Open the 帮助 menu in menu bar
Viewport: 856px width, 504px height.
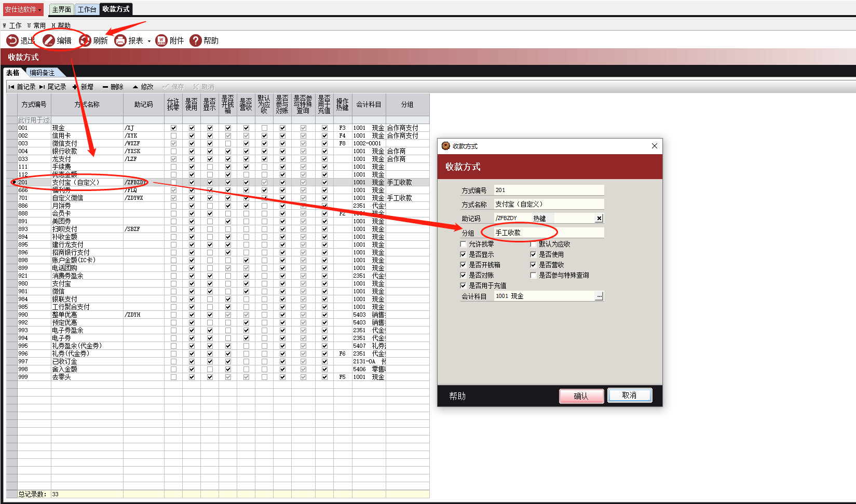pyautogui.click(x=61, y=25)
